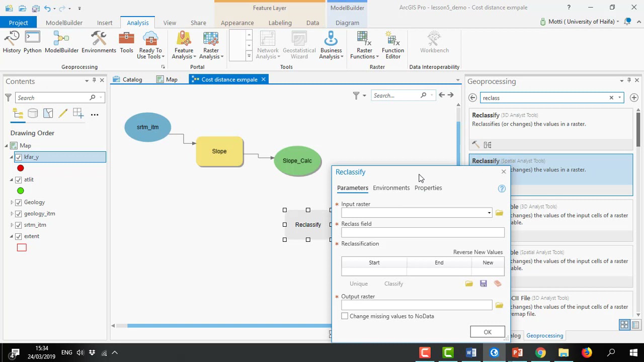List layers by snapping

click(x=78, y=114)
